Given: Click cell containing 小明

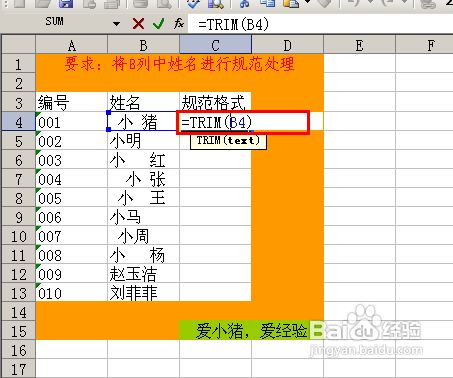Looking at the screenshot, I should pos(143,140).
